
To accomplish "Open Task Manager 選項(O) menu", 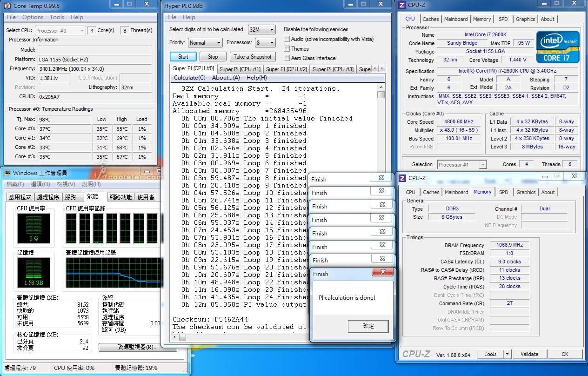I will point(40,184).
